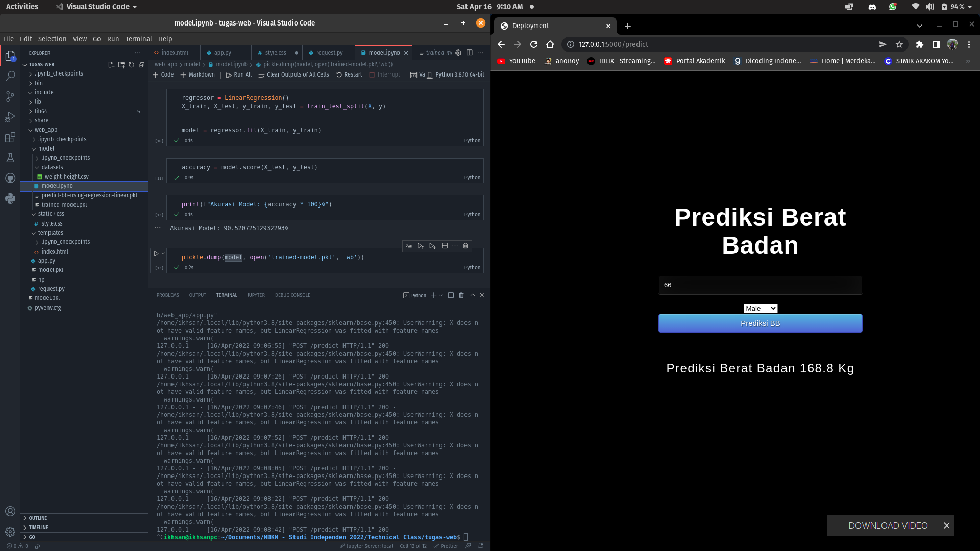This screenshot has width=980, height=551.
Task: Toggle split editor layout on tab bar
Action: (x=469, y=52)
